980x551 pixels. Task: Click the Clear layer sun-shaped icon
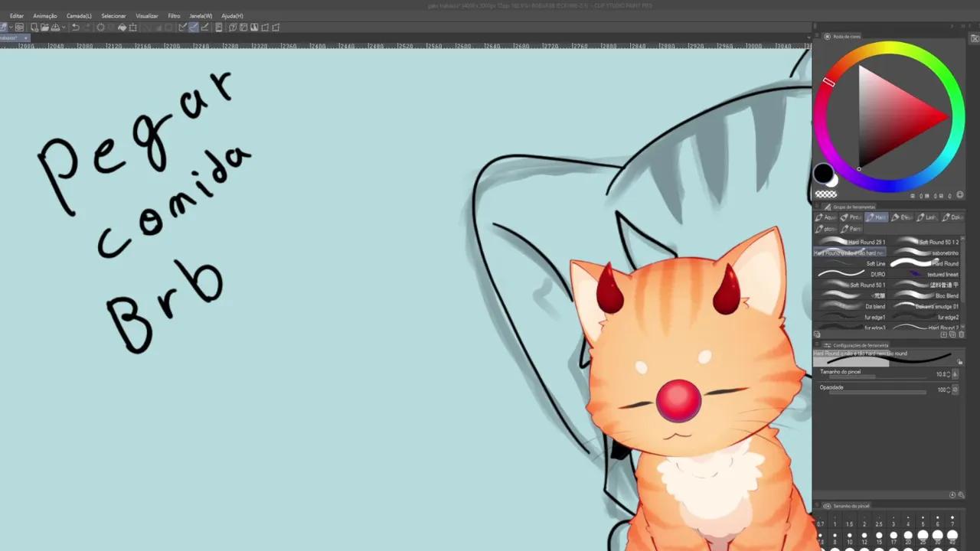100,28
